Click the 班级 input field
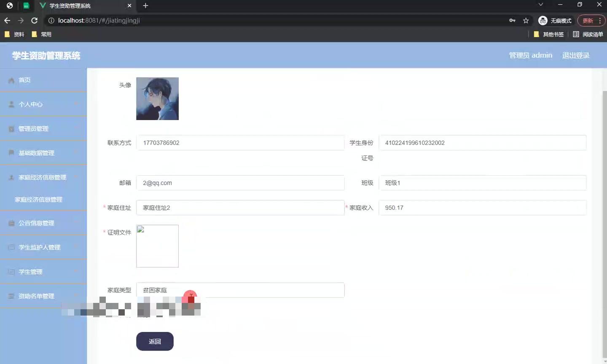The height and width of the screenshot is (364, 607). click(482, 183)
